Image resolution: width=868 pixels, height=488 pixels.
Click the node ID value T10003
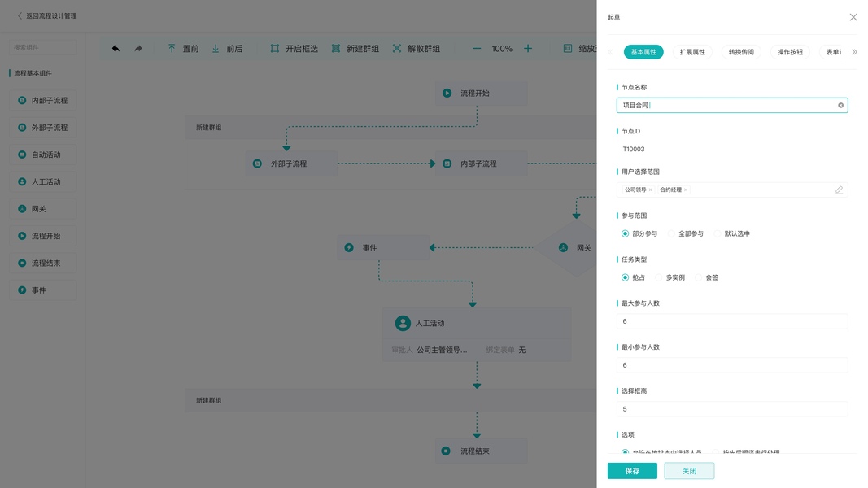(633, 150)
